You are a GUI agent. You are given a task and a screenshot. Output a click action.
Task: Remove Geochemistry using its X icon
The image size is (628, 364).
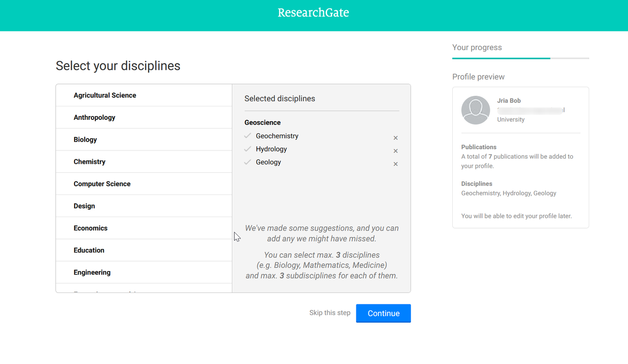(396, 138)
